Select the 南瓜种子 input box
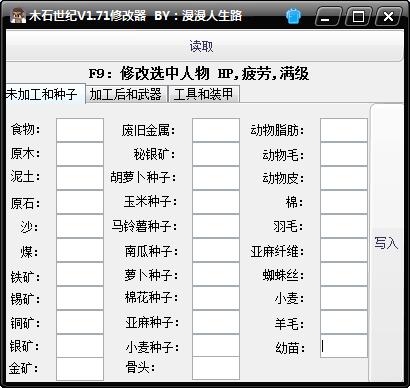410x388 pixels. point(216,250)
